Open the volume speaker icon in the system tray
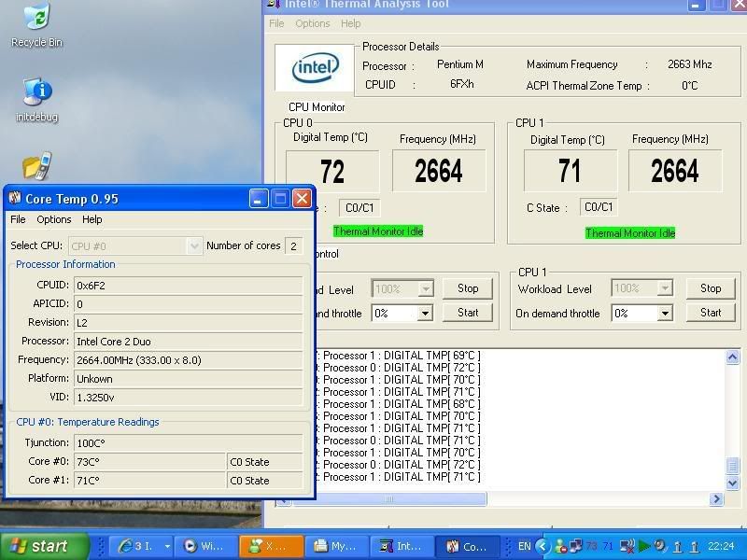Screen dimensions: 747x560 point(658,546)
